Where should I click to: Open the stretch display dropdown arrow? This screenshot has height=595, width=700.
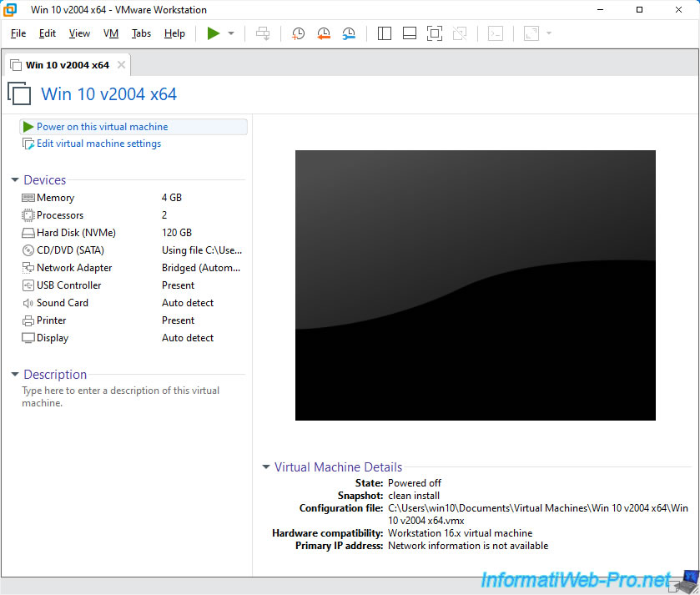549,33
